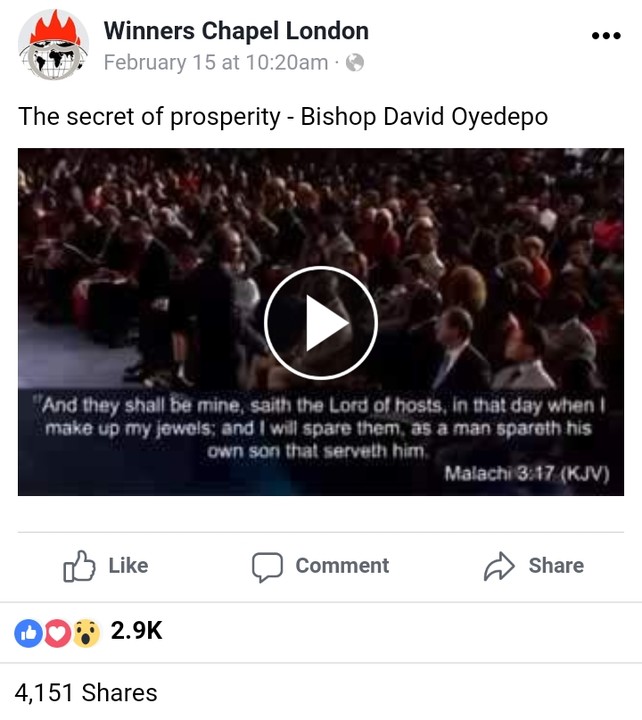Click the blue like reaction emoji

tap(28, 633)
